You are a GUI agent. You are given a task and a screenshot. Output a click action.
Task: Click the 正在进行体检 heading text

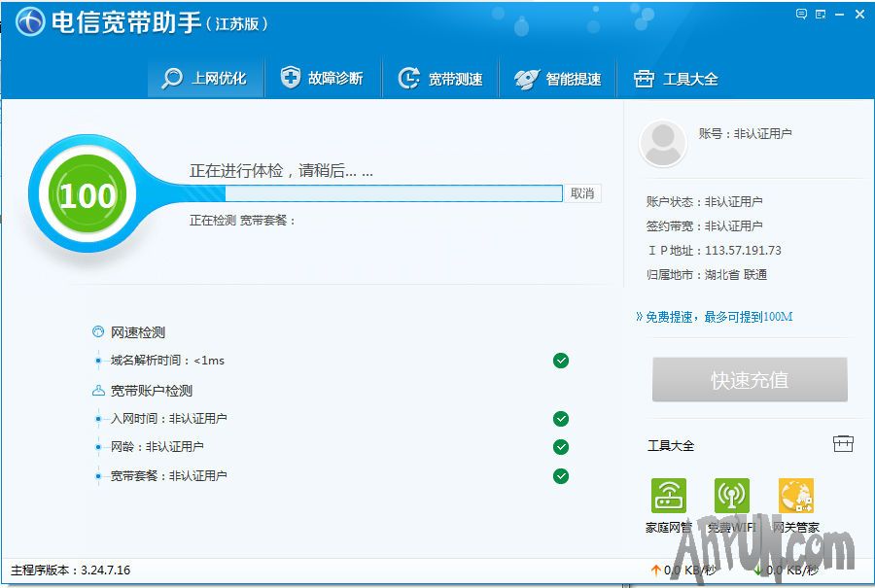[x=281, y=171]
